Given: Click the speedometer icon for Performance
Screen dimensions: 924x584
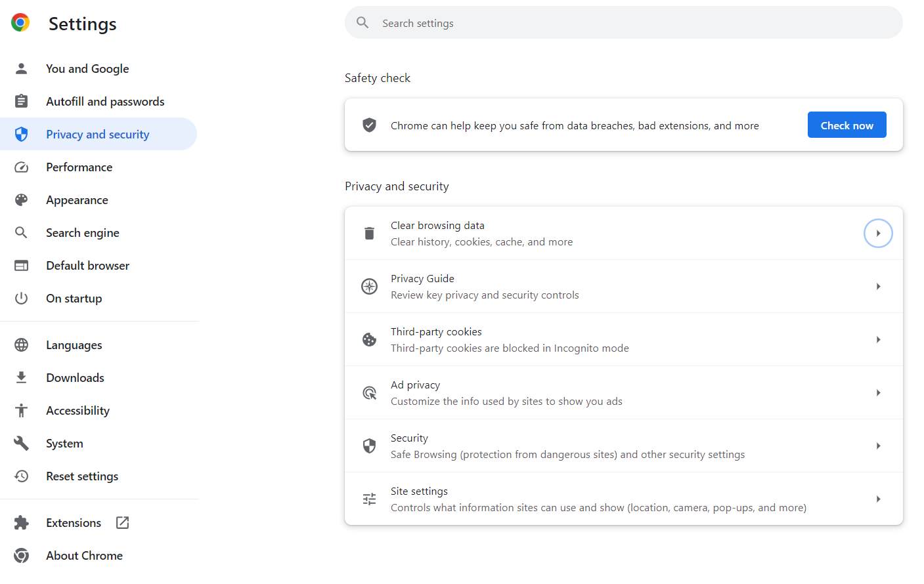Looking at the screenshot, I should tap(21, 167).
